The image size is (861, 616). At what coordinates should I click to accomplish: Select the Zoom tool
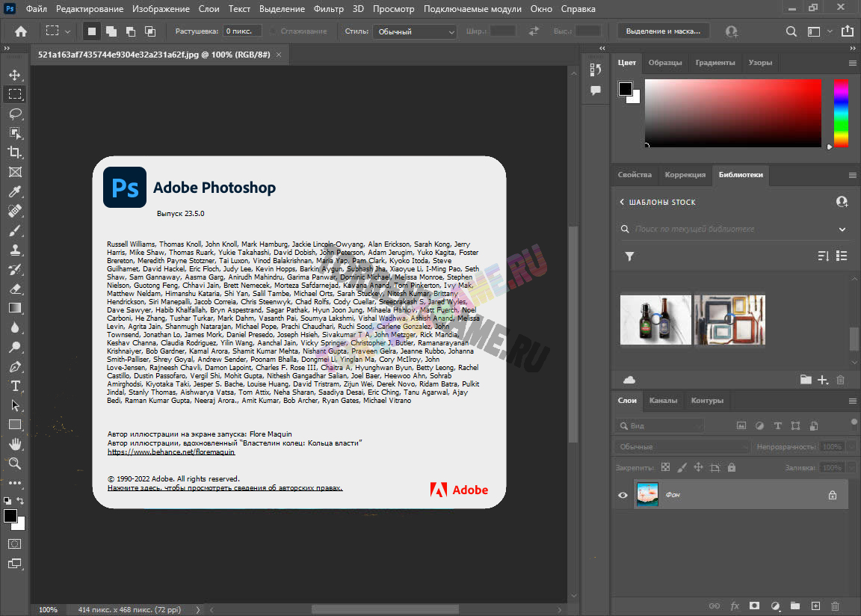[x=15, y=463]
